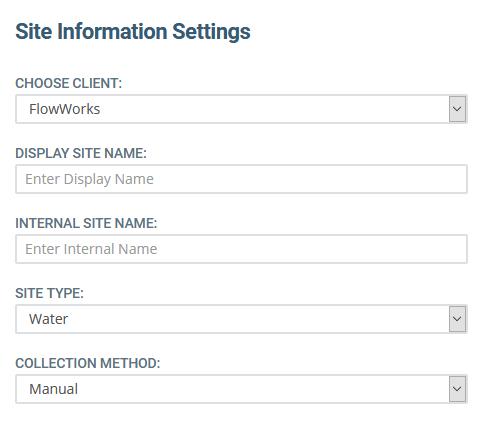This screenshot has width=483, height=428.
Task: Open the Choose Client dropdown
Action: point(241,109)
